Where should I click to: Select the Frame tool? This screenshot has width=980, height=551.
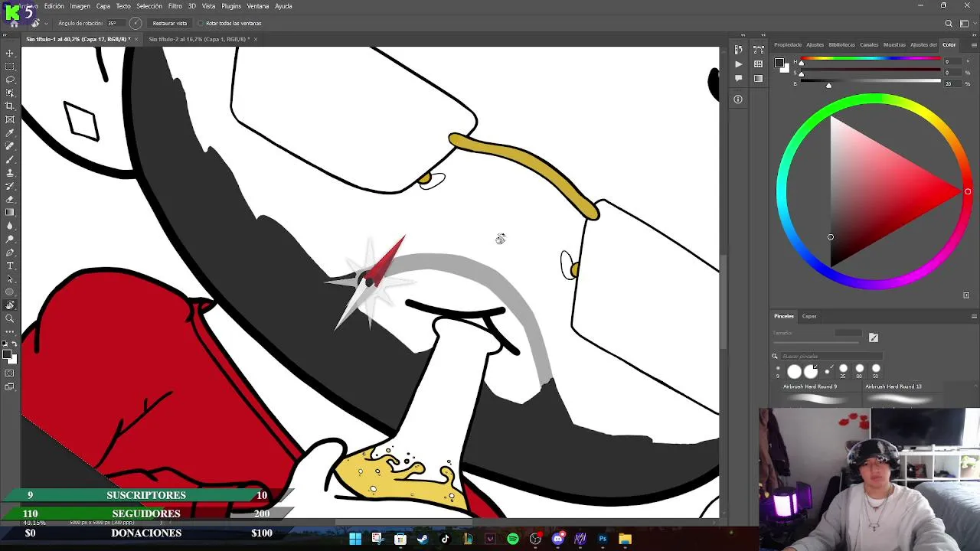10,119
